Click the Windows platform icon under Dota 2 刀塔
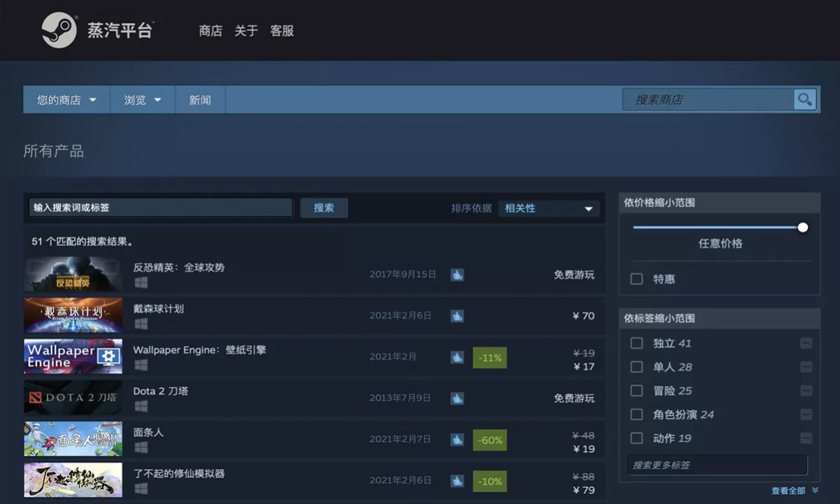This screenshot has width=840, height=504. [141, 405]
